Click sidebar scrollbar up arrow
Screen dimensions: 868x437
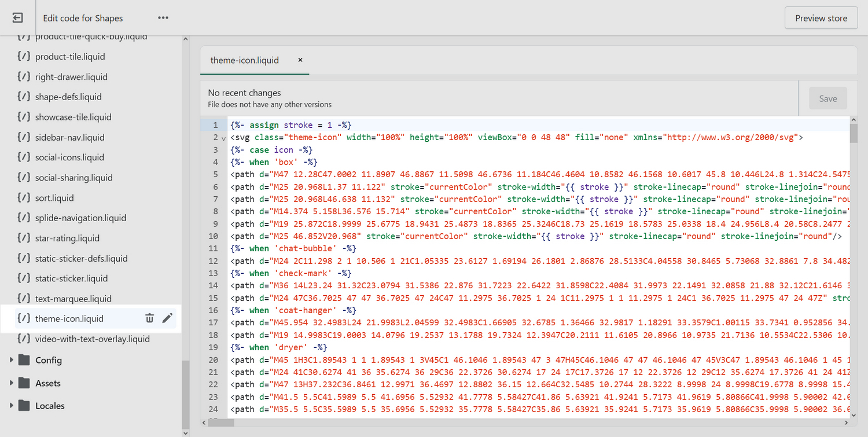186,39
